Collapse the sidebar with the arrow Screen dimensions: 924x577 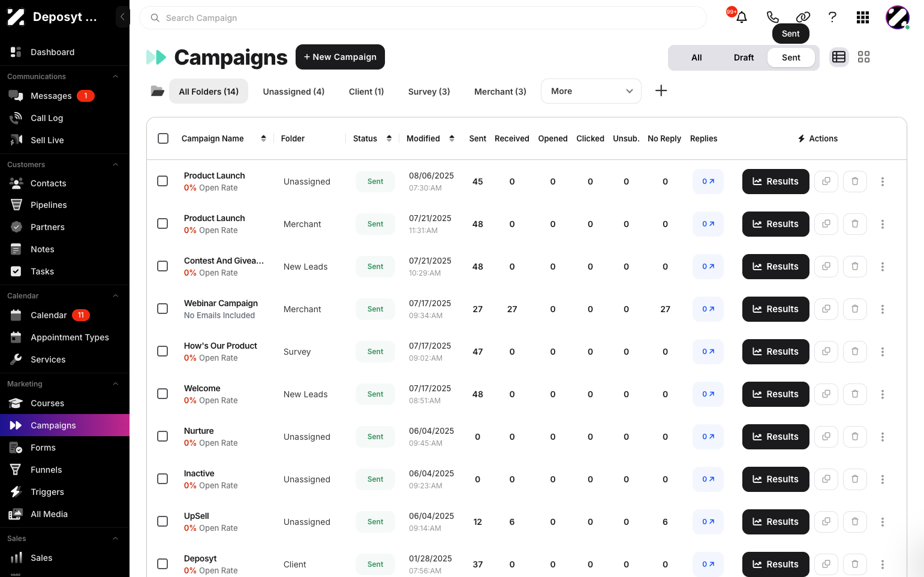pos(122,17)
